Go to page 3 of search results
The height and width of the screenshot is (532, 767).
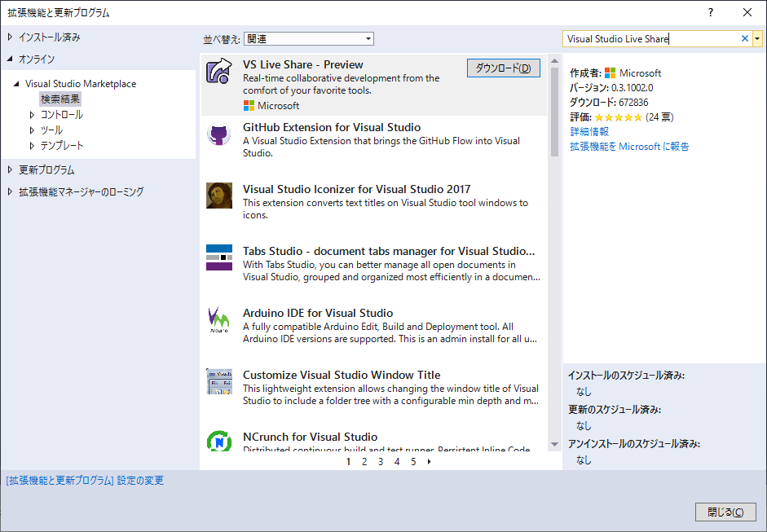tap(380, 461)
